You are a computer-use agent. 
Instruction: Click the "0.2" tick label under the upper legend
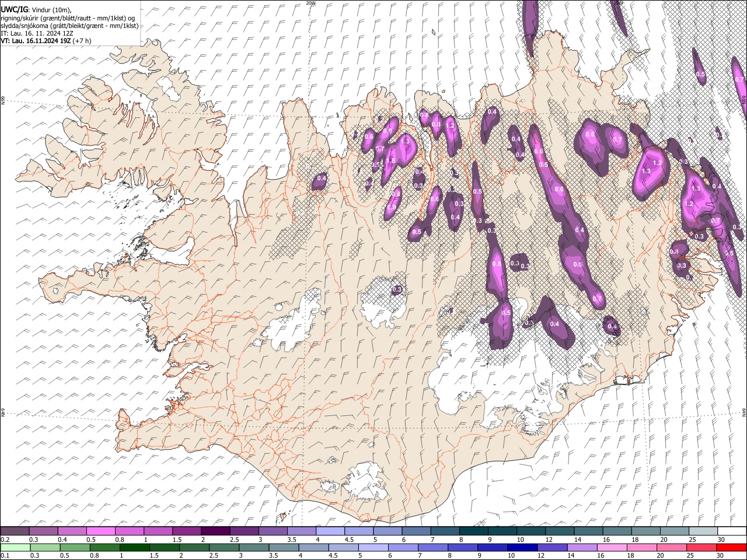pyautogui.click(x=5, y=539)
